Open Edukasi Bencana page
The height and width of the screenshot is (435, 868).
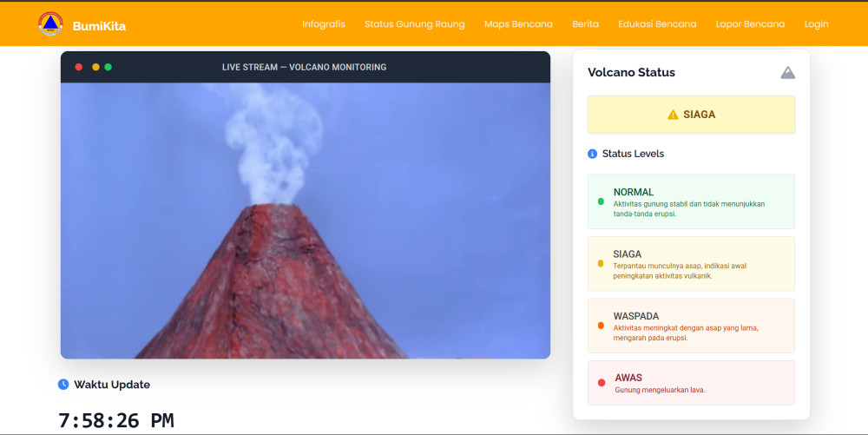pos(657,24)
